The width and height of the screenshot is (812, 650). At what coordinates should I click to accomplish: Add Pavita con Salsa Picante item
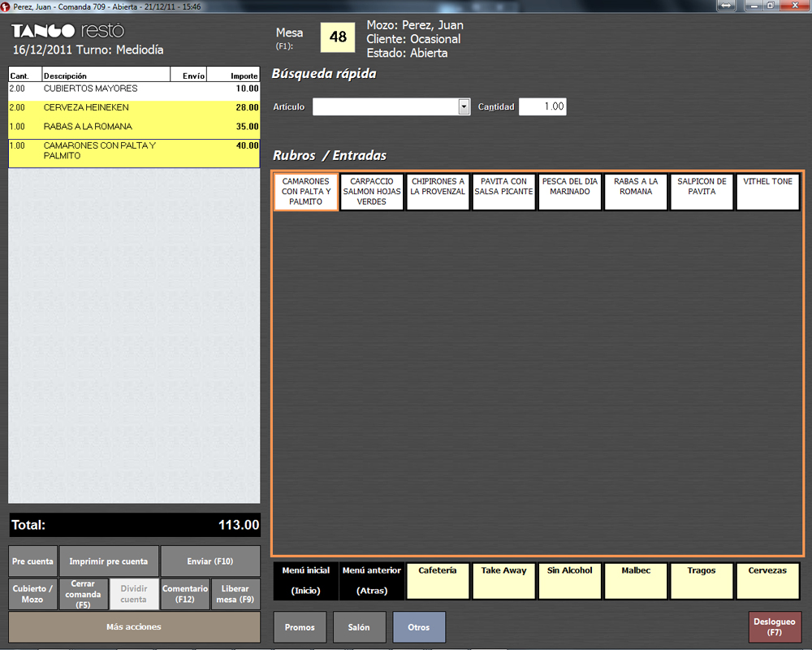pos(504,192)
